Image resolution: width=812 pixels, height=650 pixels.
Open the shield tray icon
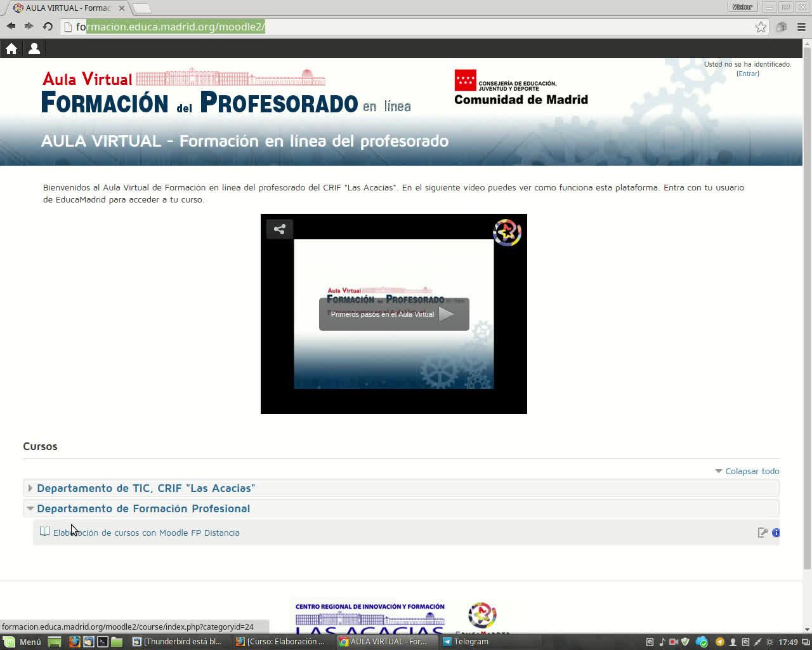click(x=685, y=642)
